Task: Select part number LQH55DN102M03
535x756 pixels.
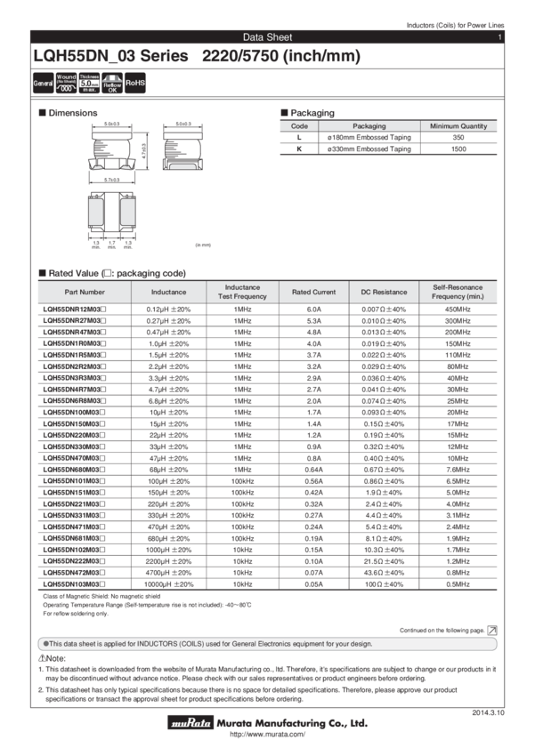Action: tap(74, 550)
